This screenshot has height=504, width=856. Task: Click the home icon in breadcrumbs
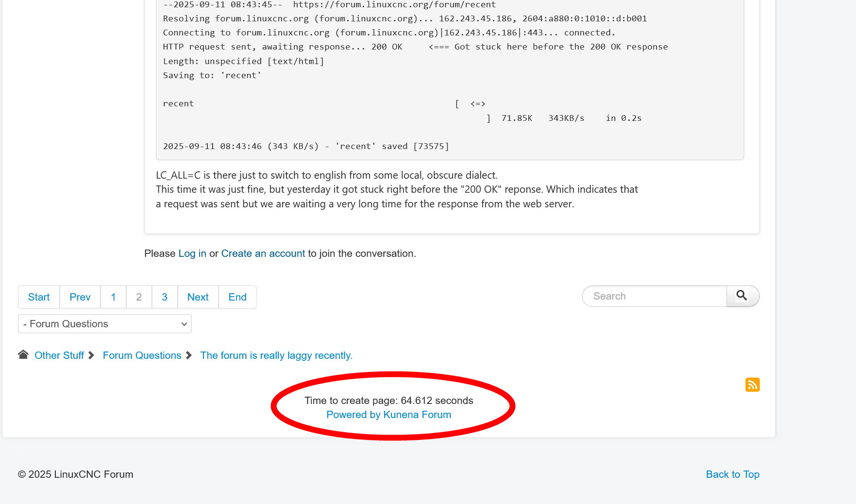point(23,354)
